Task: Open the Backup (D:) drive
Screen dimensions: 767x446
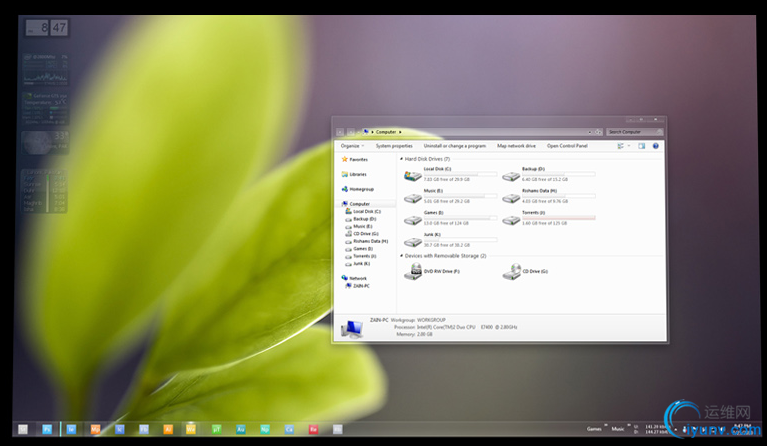Action: pos(511,175)
